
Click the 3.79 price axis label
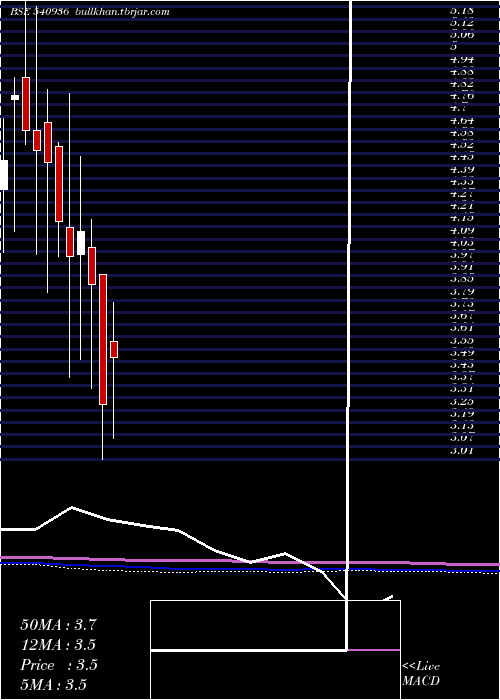[x=462, y=292]
